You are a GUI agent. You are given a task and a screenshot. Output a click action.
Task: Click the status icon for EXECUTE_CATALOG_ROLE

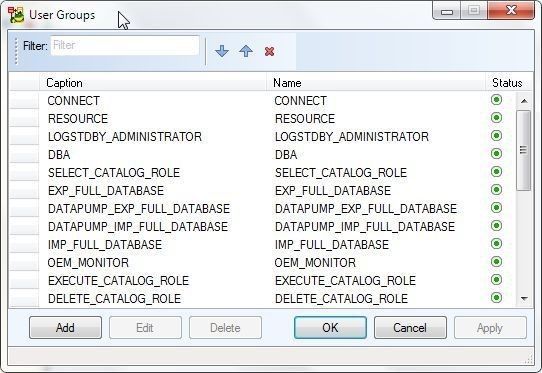coord(496,280)
